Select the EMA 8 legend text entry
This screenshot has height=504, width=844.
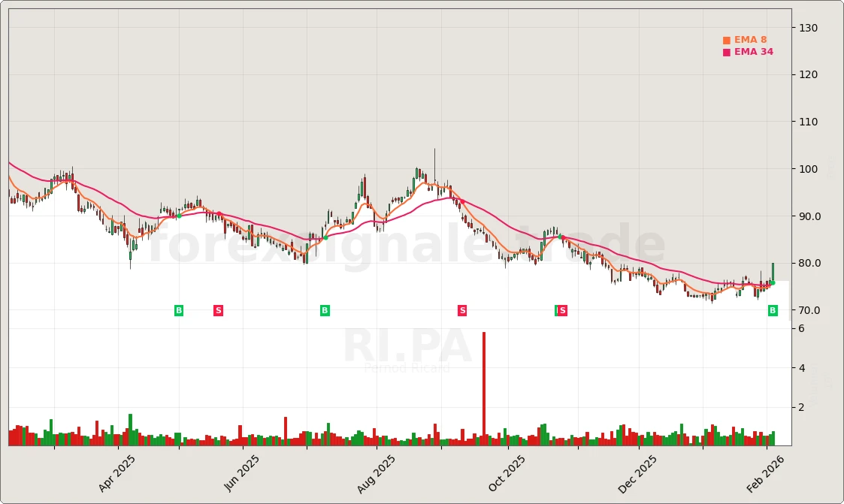tap(751, 39)
